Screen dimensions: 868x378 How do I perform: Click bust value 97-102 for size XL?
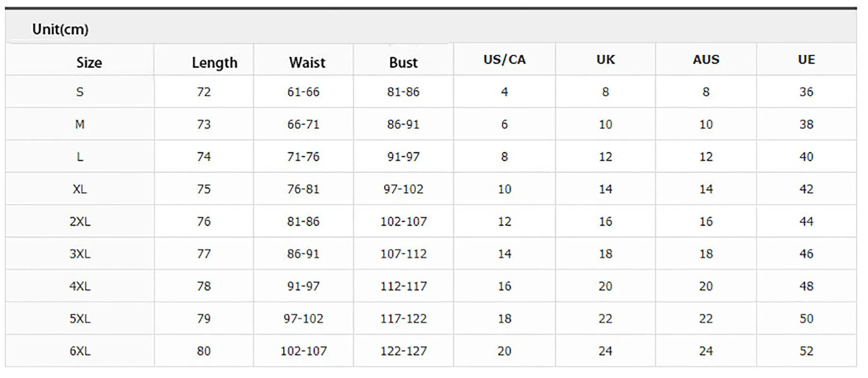click(403, 189)
